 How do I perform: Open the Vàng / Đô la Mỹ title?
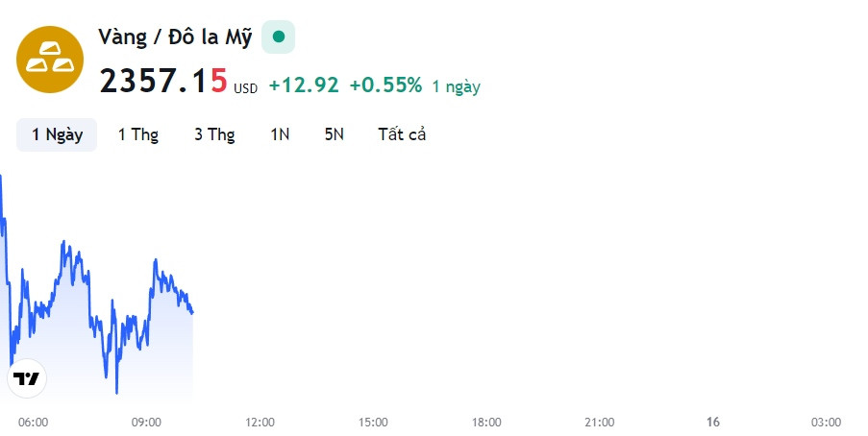(x=175, y=37)
